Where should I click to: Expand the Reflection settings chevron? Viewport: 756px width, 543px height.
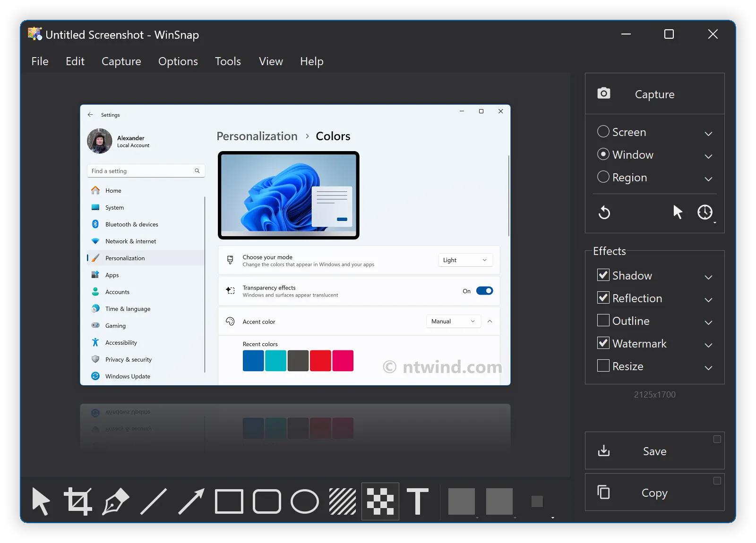click(708, 300)
